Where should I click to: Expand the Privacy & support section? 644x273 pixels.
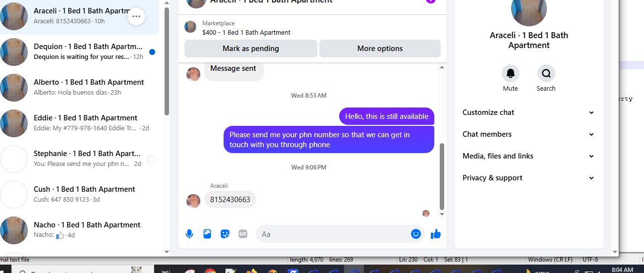pos(528,178)
